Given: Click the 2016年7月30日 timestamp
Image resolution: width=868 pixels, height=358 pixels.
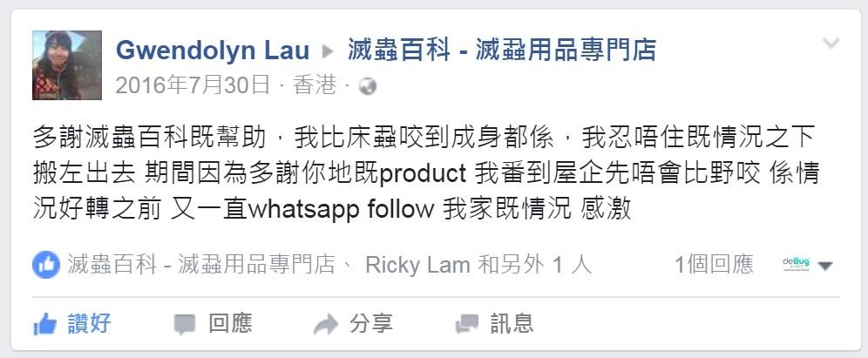Looking at the screenshot, I should pos(193,85).
